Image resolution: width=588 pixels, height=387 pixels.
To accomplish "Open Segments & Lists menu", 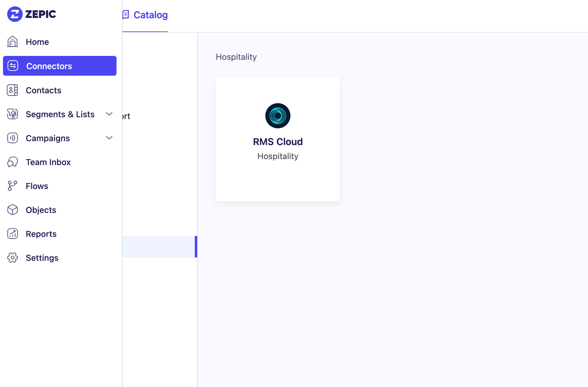I will click(60, 114).
